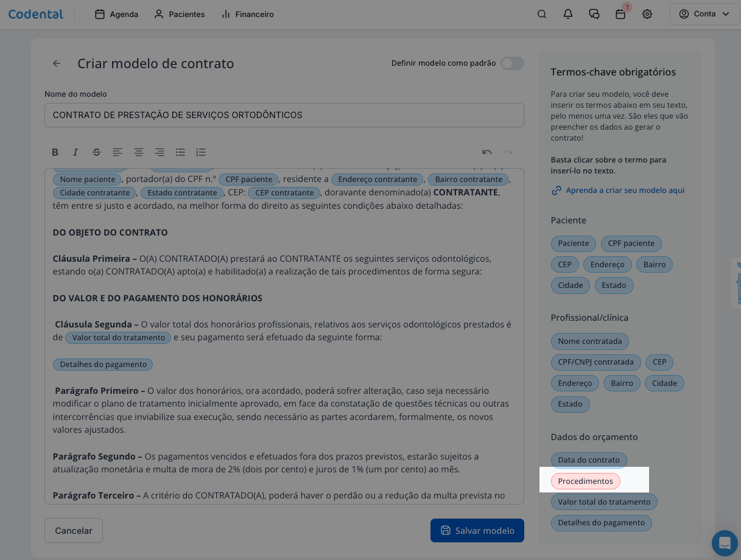Insert a bulleted list

[x=180, y=152]
